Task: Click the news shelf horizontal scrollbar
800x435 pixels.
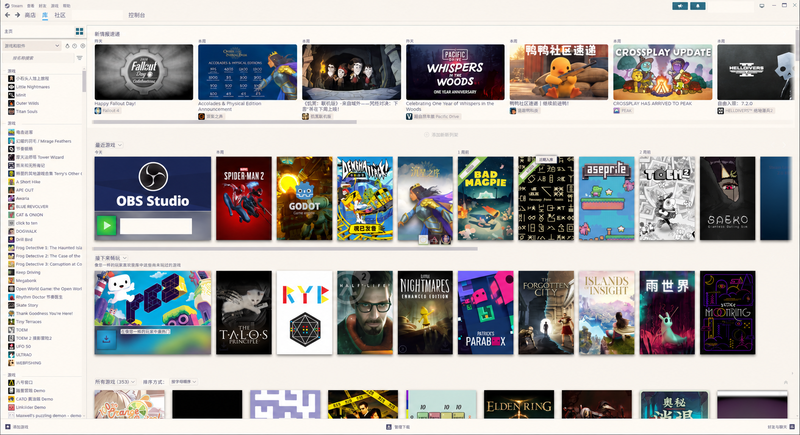Action: (224, 122)
